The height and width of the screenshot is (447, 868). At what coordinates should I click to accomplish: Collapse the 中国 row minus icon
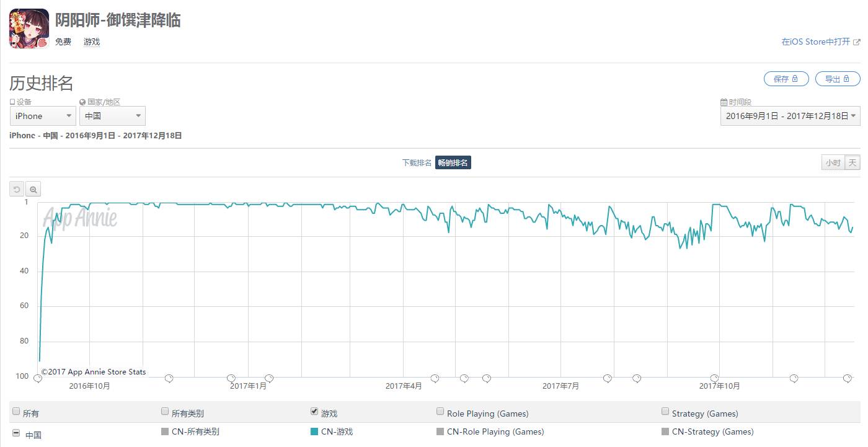pyautogui.click(x=16, y=433)
